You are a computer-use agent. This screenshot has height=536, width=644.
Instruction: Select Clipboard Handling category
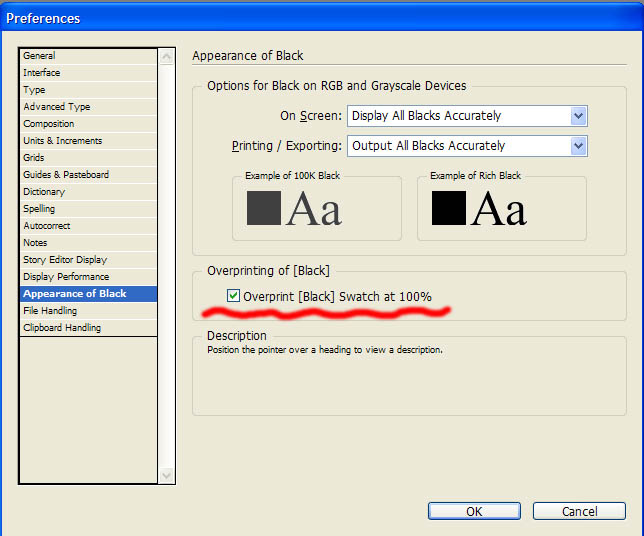88,328
